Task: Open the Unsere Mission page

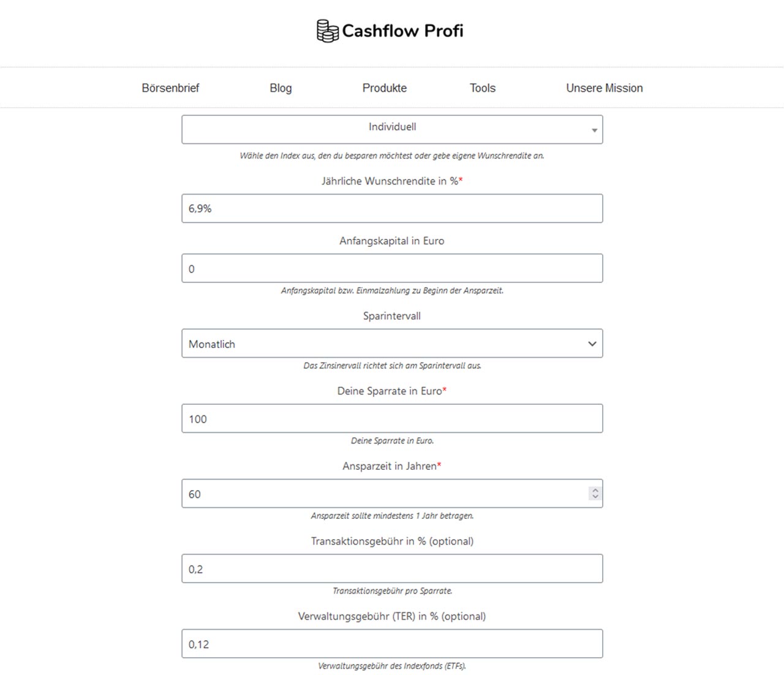Action: point(604,88)
